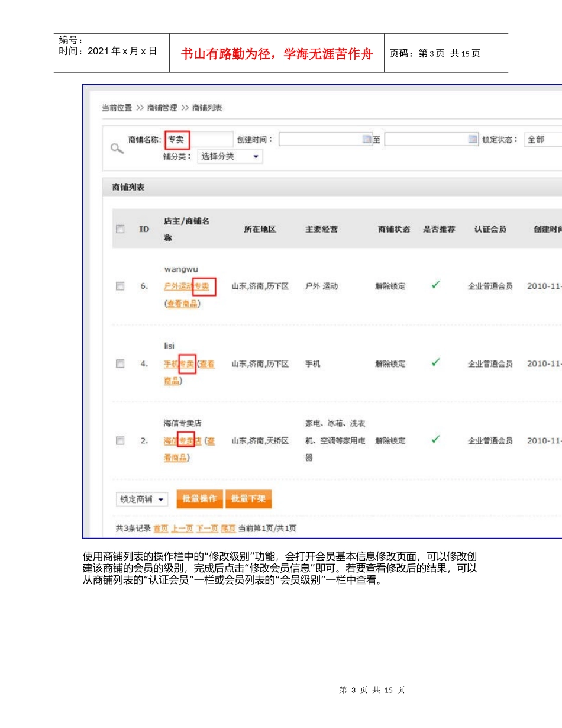Click the 商铺状态 column header
This screenshot has width=562, height=728.
(x=394, y=229)
